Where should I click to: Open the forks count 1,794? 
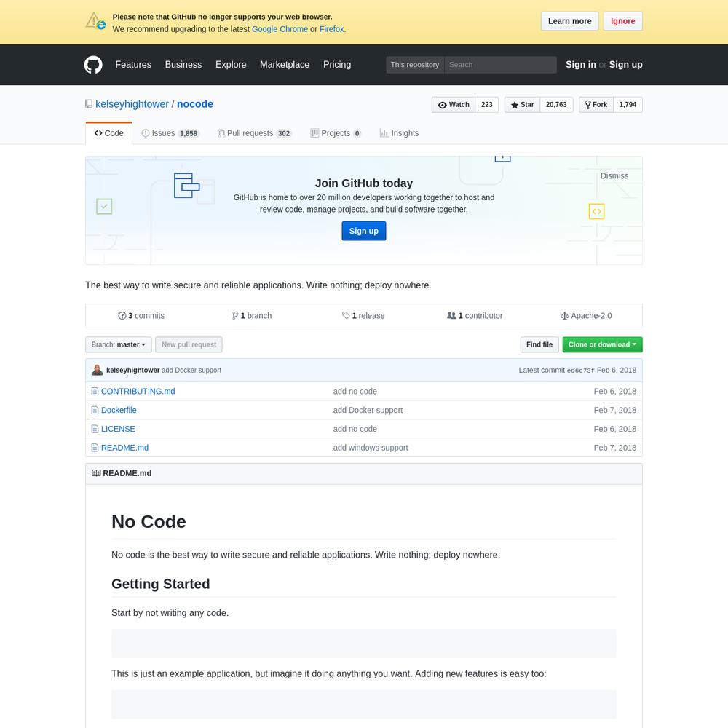click(628, 104)
